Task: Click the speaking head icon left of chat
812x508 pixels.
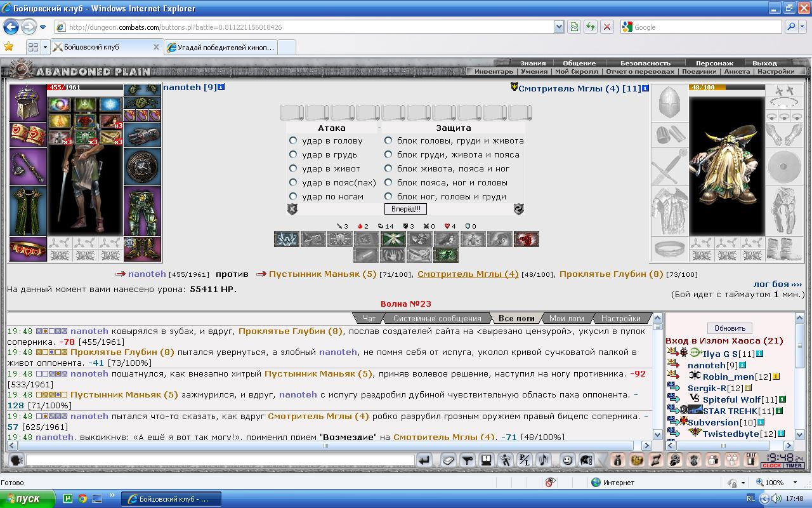Action: (x=16, y=460)
